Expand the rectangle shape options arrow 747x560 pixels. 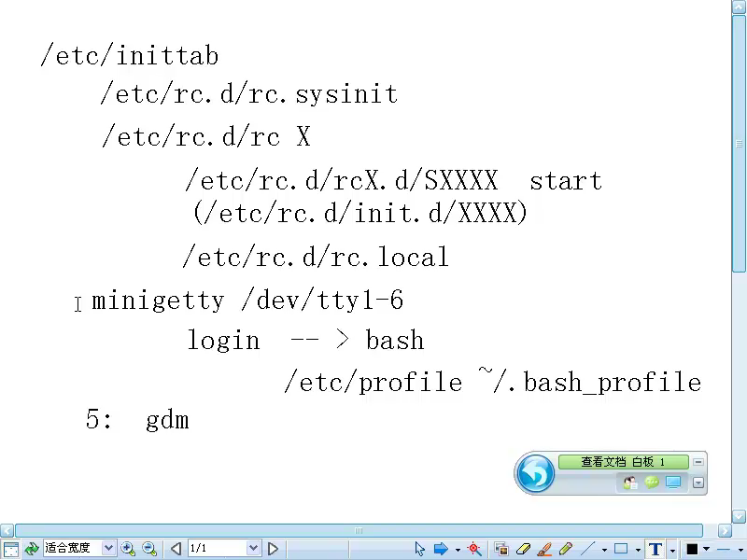point(638,550)
